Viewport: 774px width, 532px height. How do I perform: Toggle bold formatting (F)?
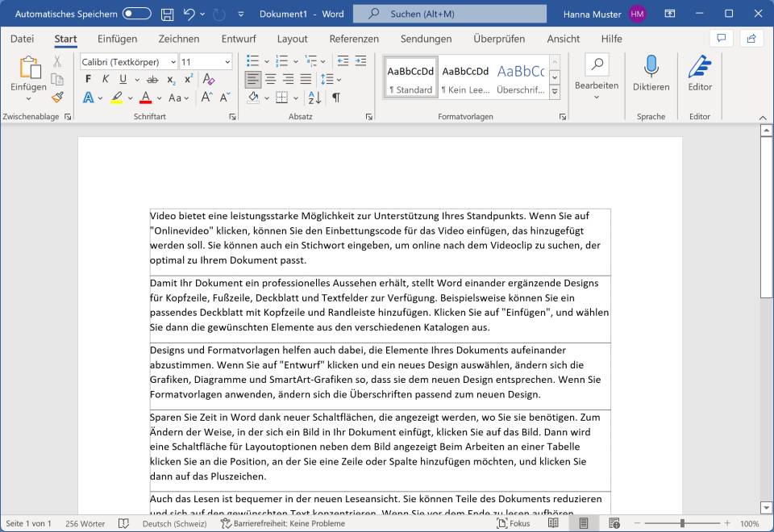(88, 79)
